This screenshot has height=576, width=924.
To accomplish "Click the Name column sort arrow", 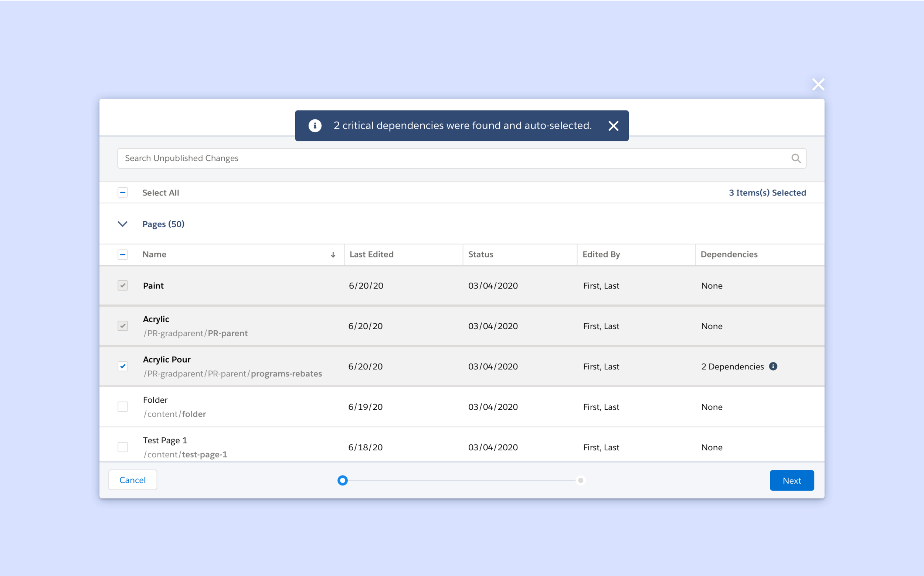I will [x=333, y=255].
